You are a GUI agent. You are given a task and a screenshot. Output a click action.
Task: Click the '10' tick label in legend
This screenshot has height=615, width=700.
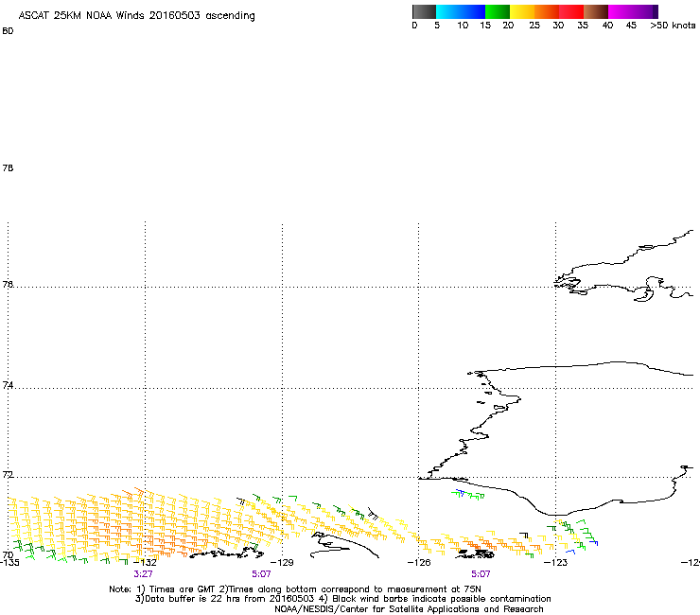463,26
